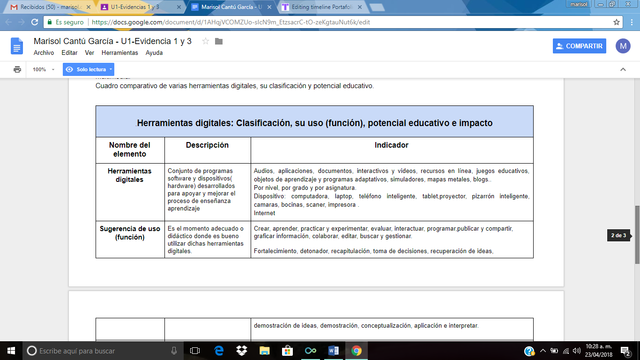The height and width of the screenshot is (360, 640).
Task: Launch Microsoft Edge from taskbar
Action: click(x=219, y=351)
